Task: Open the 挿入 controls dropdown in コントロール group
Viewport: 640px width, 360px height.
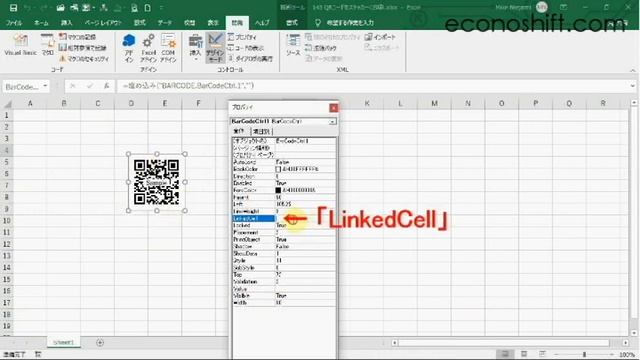Action: coord(195,48)
